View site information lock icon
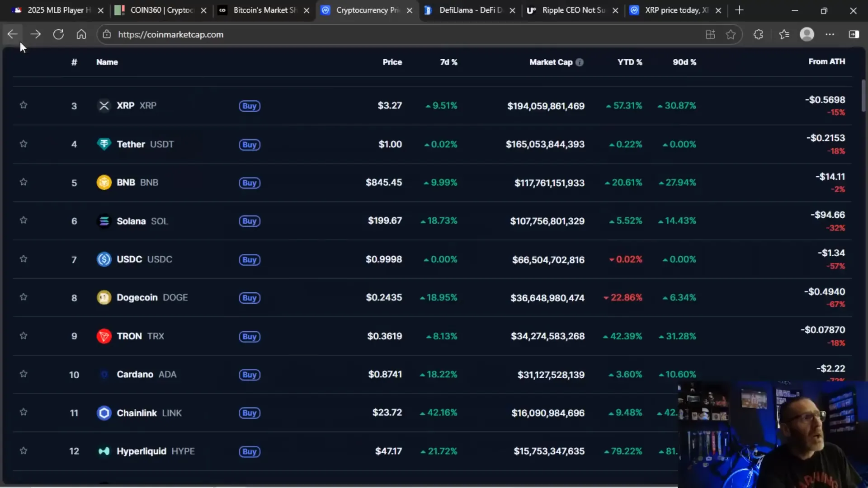 tap(107, 34)
